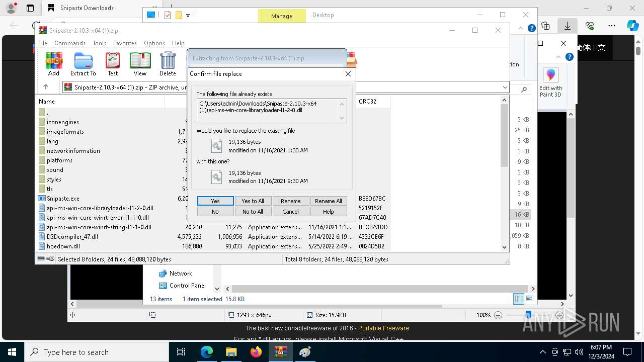
Task: Open the Options menu
Action: click(154, 43)
